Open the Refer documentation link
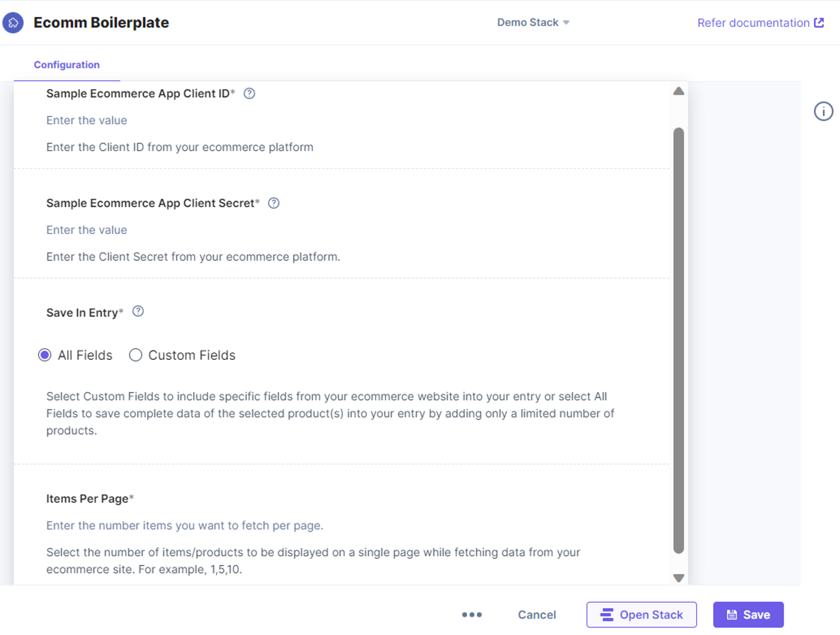The width and height of the screenshot is (840, 635). point(753,23)
